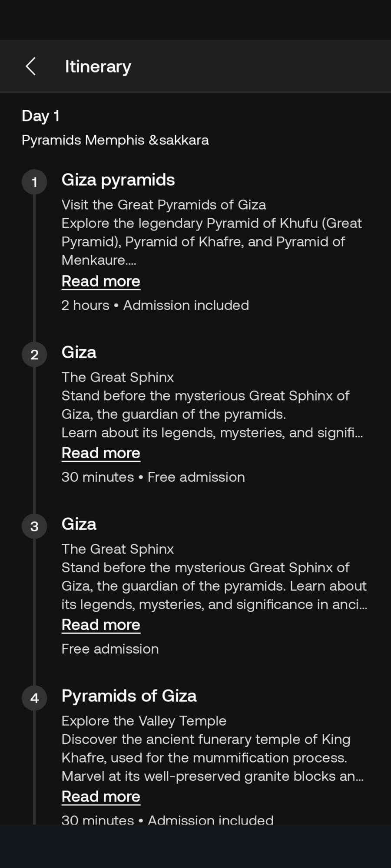Tap the Itinerary page title
The height and width of the screenshot is (868, 391).
[98, 66]
